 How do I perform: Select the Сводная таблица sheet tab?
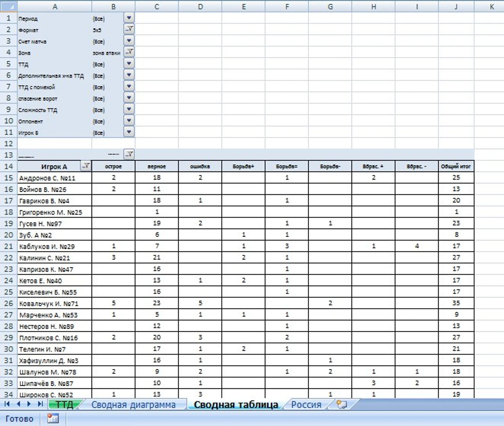point(236,405)
